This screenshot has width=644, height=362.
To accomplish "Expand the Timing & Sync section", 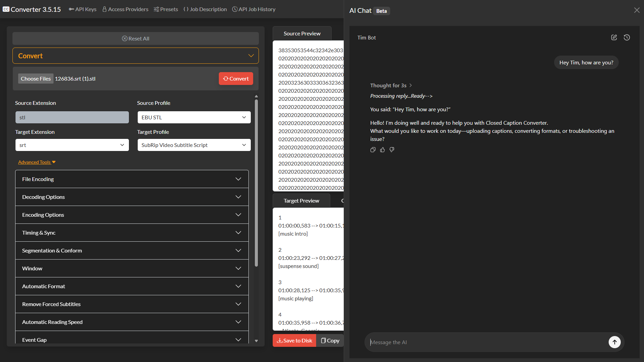I will (x=132, y=233).
